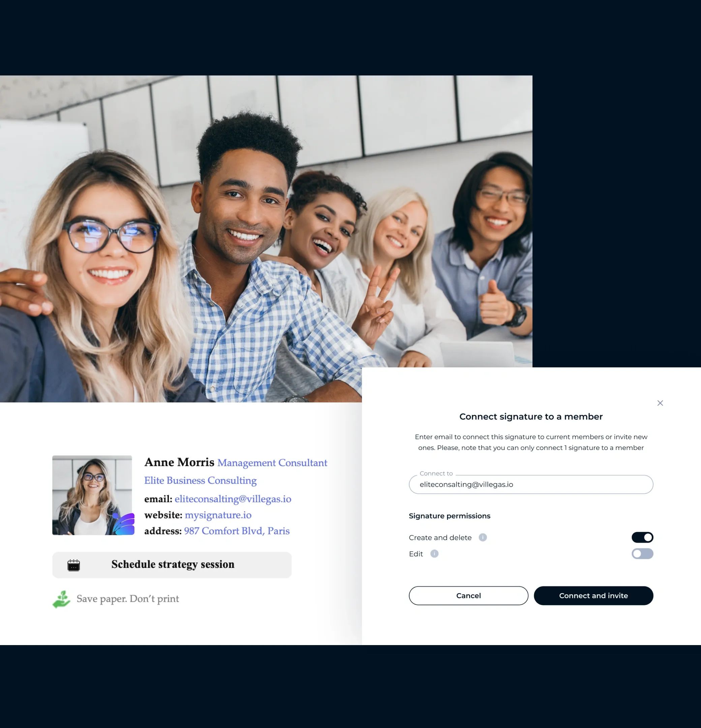
Task: Click the info icon next to Edit
Action: (x=434, y=553)
